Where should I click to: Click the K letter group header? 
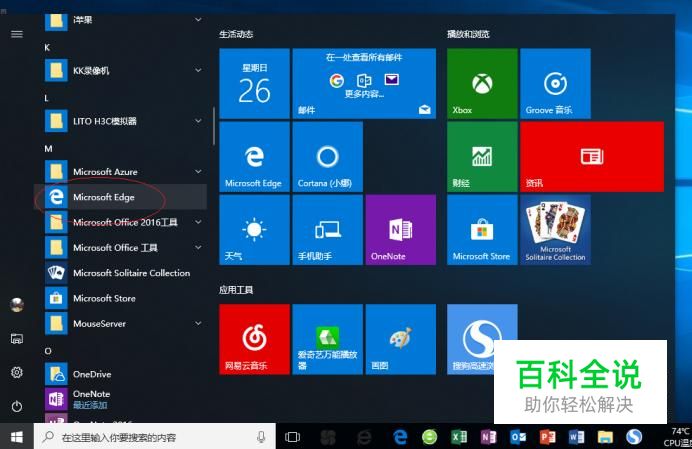47,47
